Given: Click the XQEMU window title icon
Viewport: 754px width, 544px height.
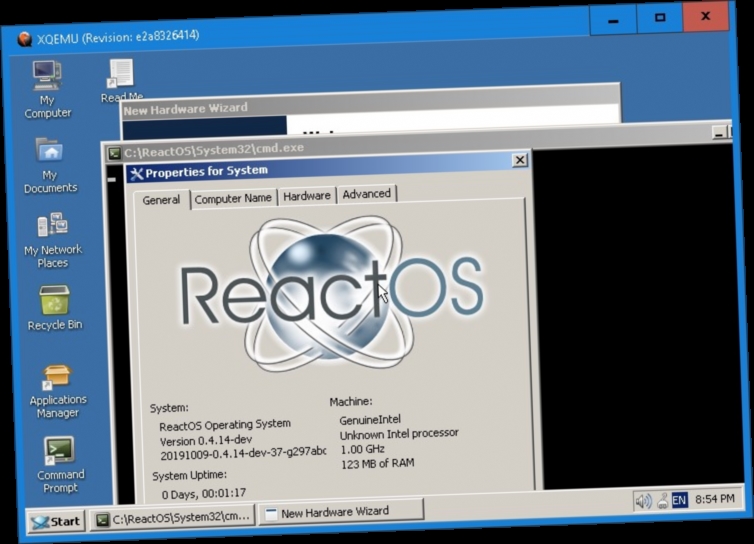Looking at the screenshot, I should [24, 38].
